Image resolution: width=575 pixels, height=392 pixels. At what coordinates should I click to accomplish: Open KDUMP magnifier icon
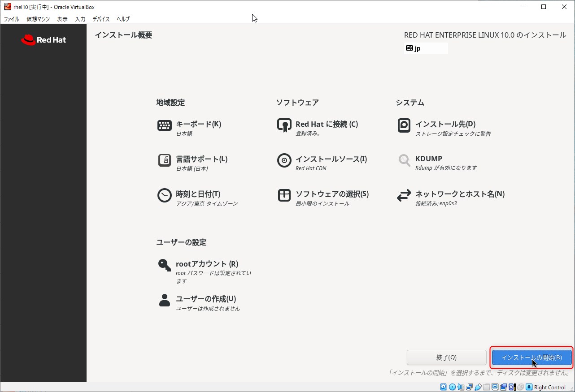[404, 160]
